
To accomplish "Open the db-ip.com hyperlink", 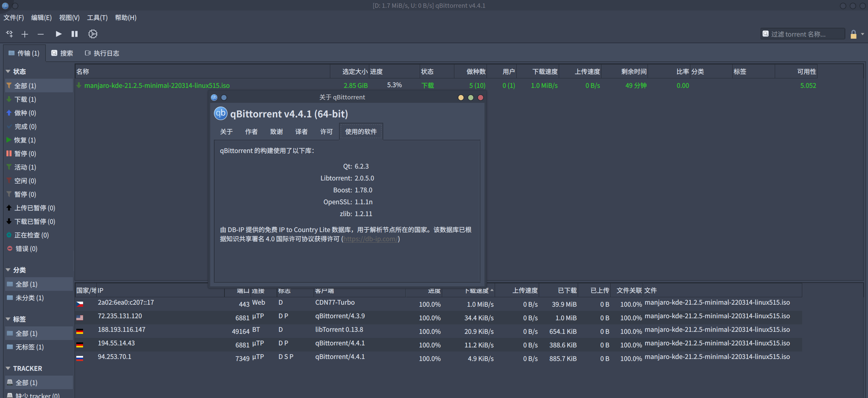I will tap(370, 239).
